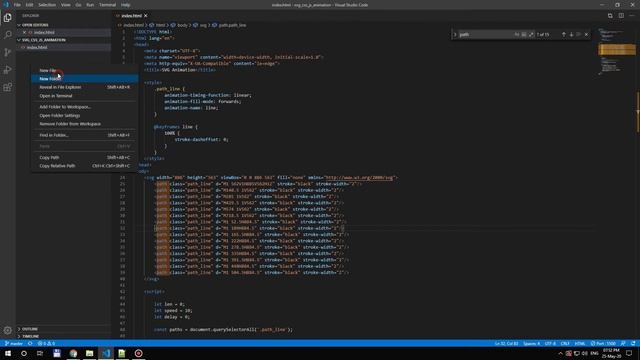Click the split editor right icon
This screenshot has width=640, height=360.
[621, 16]
